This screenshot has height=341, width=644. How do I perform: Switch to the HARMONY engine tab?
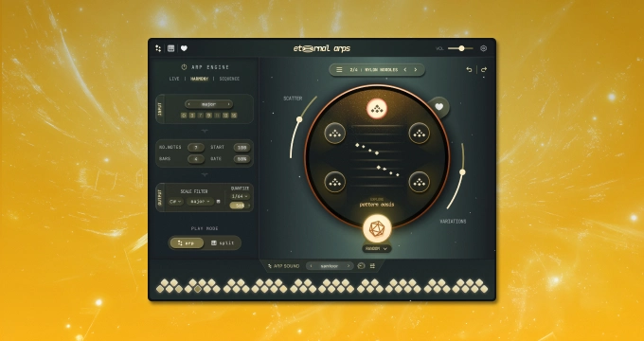pos(199,79)
